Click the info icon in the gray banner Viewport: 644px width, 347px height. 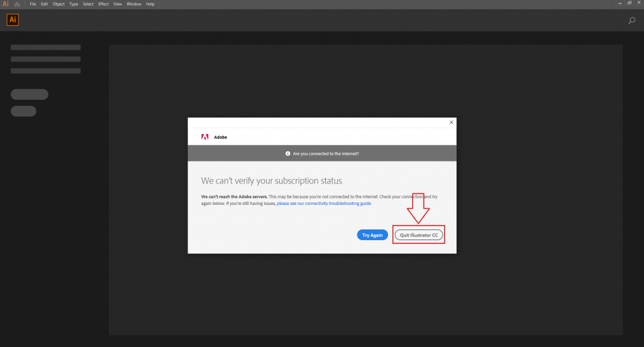[287, 153]
